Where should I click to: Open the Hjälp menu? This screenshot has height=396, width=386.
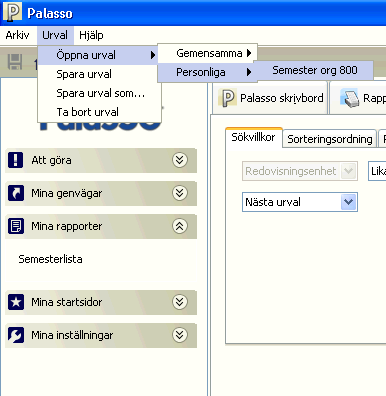point(91,35)
